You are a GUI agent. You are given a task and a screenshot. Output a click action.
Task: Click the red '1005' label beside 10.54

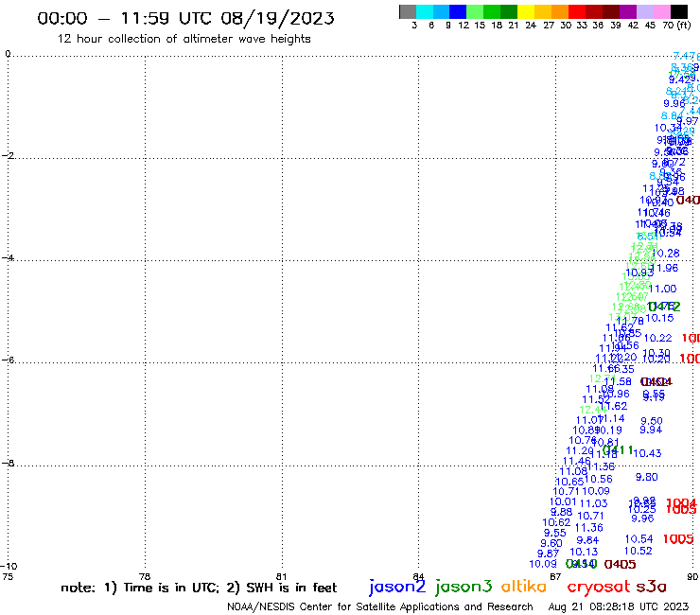678,539
